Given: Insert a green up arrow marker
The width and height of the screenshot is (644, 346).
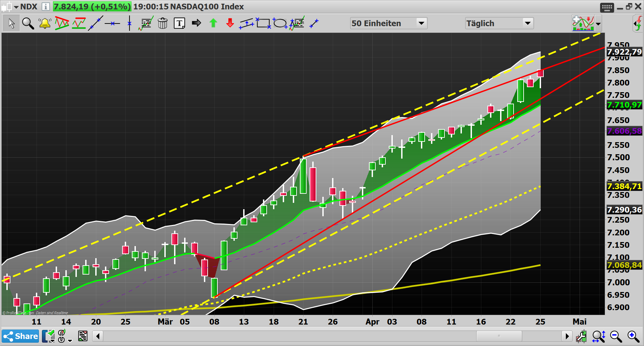Looking at the screenshot, I should click(x=213, y=23).
